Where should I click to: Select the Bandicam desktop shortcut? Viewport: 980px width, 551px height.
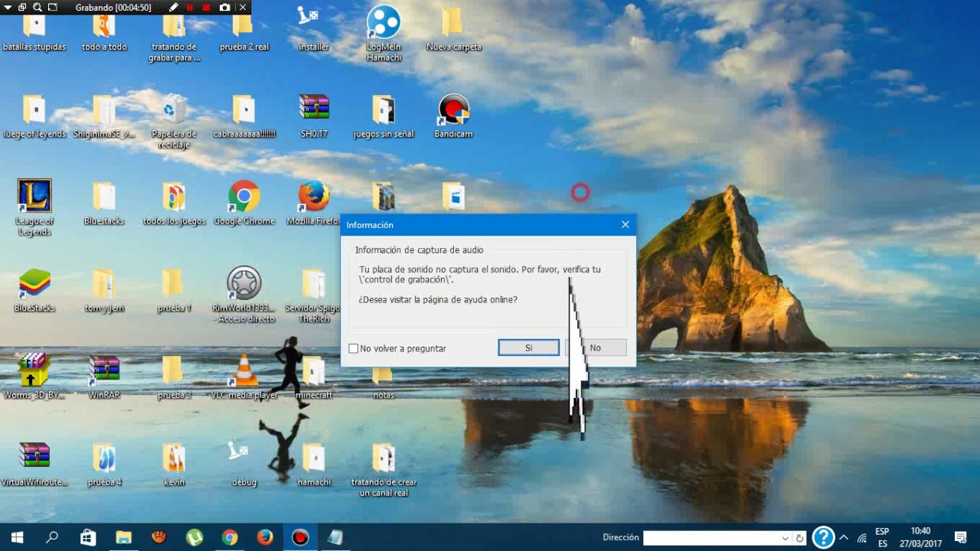point(453,116)
